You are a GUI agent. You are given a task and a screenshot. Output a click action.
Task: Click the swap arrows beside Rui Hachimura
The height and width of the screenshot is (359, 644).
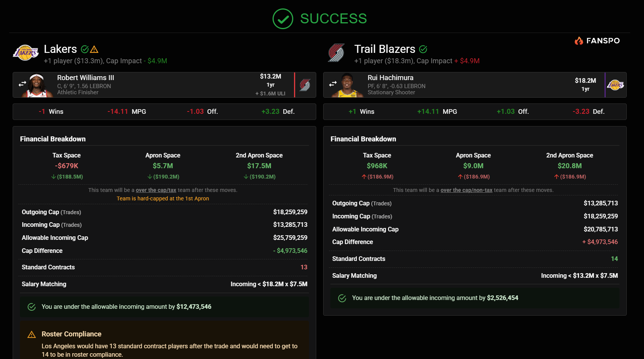click(333, 84)
